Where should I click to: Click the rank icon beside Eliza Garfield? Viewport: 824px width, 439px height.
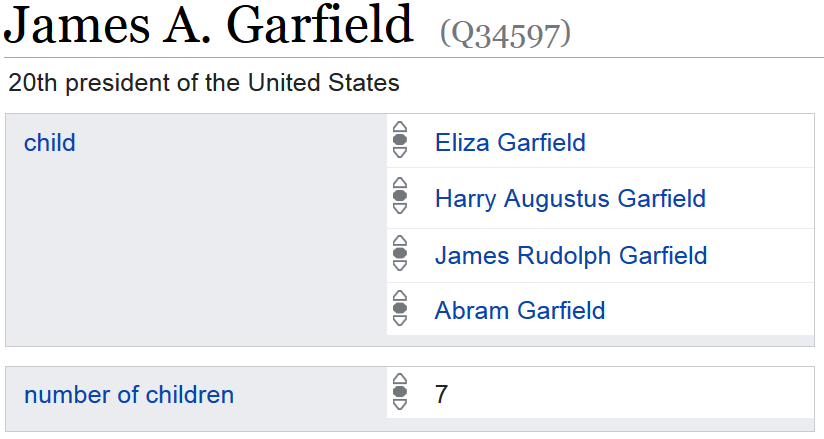point(400,141)
